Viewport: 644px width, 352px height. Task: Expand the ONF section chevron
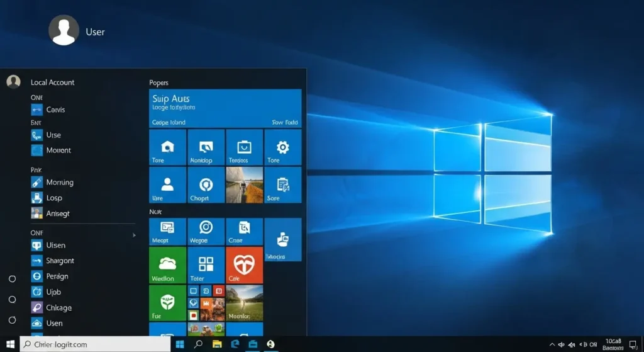click(x=134, y=236)
